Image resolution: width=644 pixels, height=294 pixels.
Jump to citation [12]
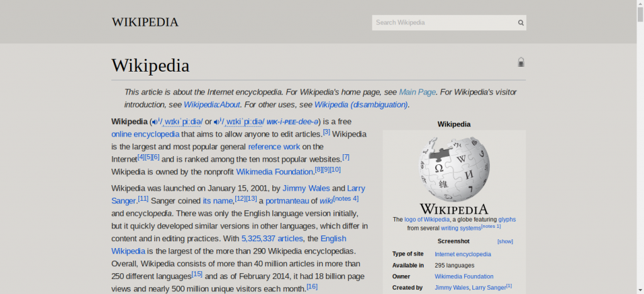(240, 198)
